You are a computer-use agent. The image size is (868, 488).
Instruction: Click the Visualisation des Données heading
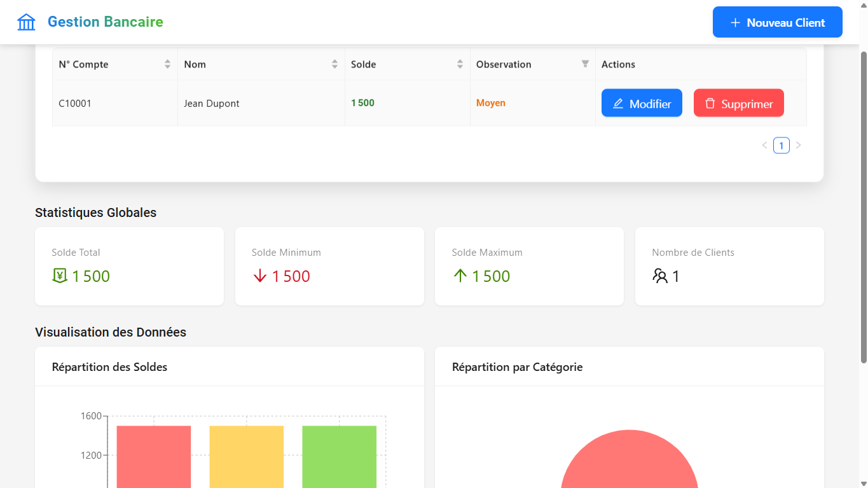click(111, 332)
